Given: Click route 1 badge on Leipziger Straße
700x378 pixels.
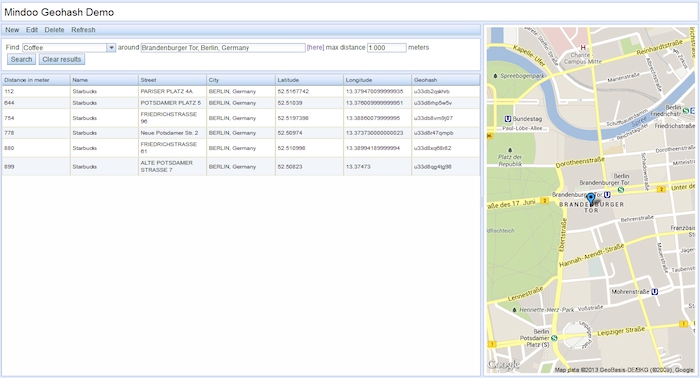Looking at the screenshot, I should (x=683, y=324).
